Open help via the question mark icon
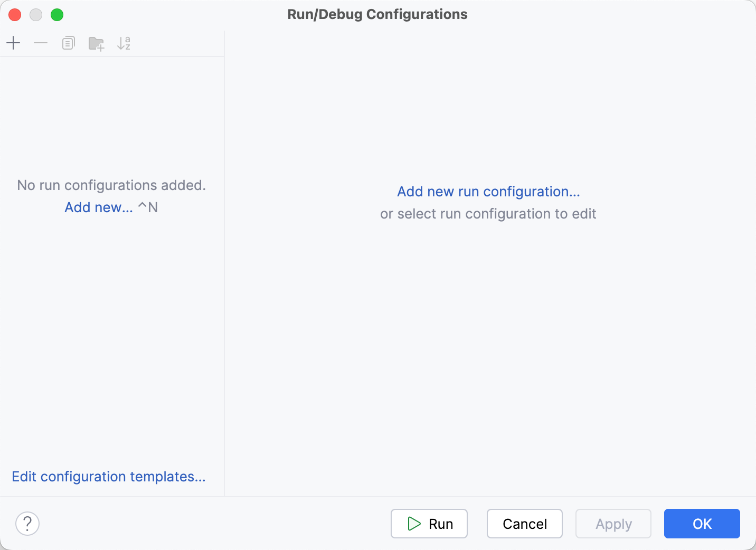The height and width of the screenshot is (550, 756). 27,524
